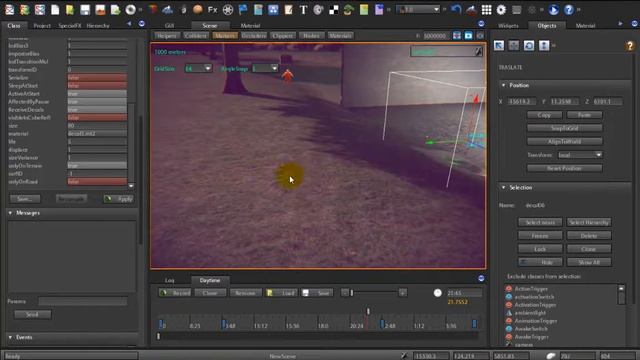This screenshot has width=640, height=360.
Task: Toggle the onlyOnRoad property value
Action: point(97,182)
